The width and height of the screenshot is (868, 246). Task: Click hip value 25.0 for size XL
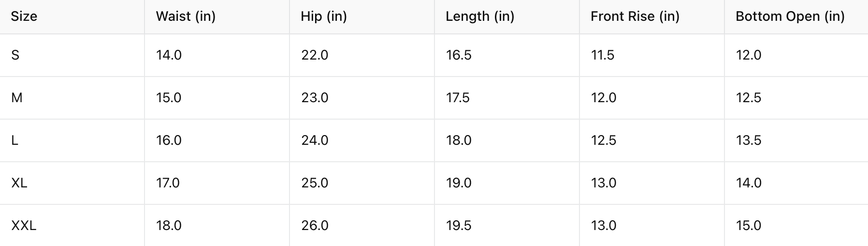pyautogui.click(x=315, y=183)
